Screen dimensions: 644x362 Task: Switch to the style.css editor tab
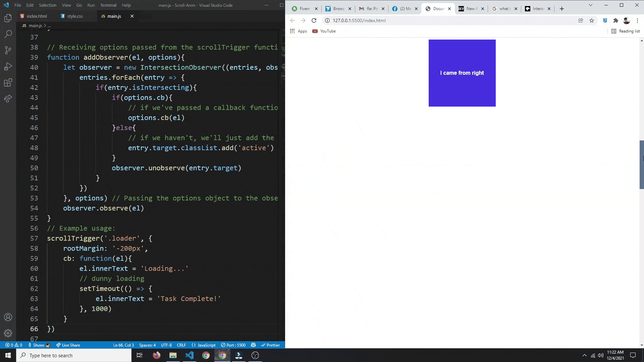(74, 16)
